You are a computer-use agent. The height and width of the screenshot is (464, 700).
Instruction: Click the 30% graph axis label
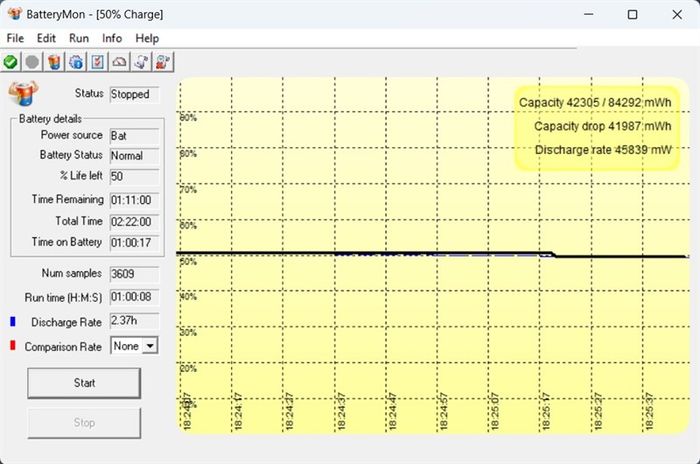point(188,332)
